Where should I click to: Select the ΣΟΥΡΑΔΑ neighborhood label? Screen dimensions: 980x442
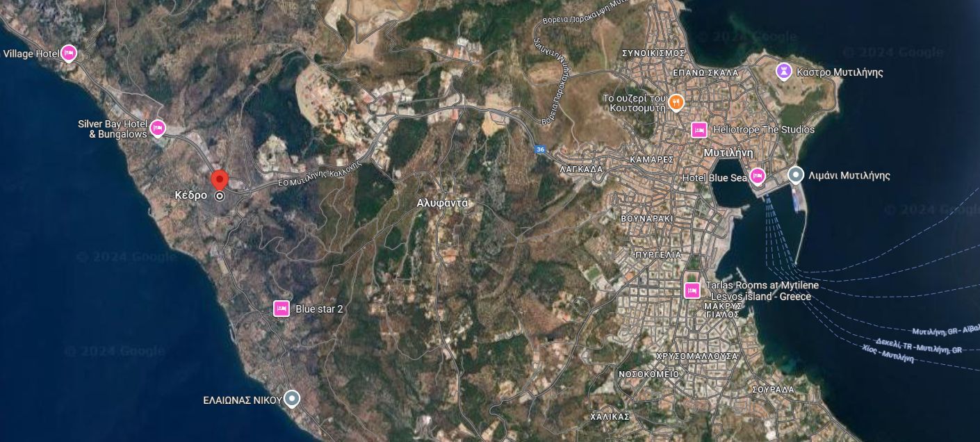coord(773,389)
